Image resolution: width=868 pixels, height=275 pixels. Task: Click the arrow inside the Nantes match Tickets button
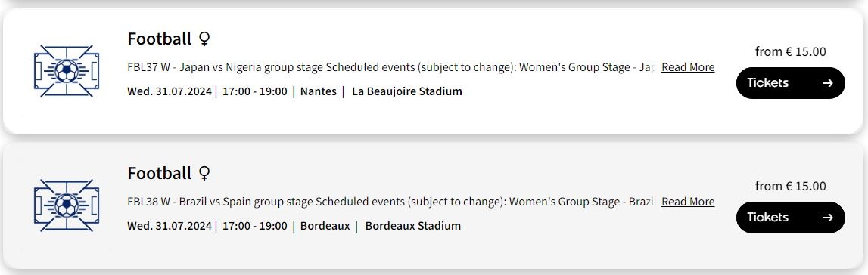(828, 83)
